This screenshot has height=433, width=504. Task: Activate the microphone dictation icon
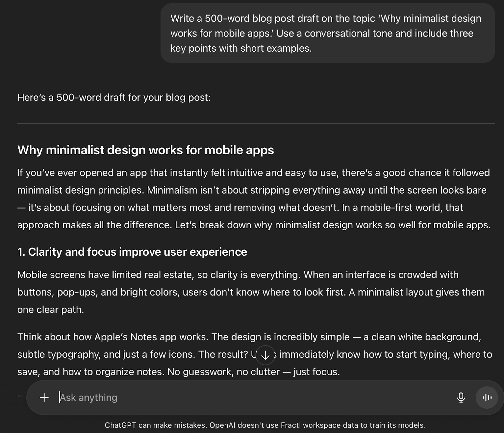(x=461, y=397)
